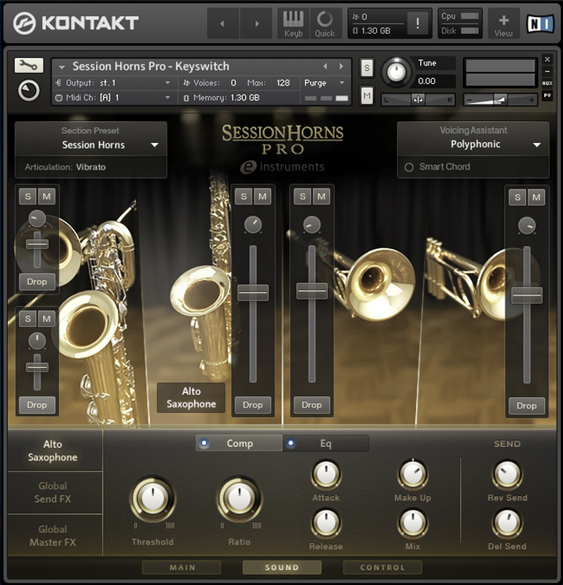Toggle the PV button
563x585 pixels.
[x=547, y=96]
